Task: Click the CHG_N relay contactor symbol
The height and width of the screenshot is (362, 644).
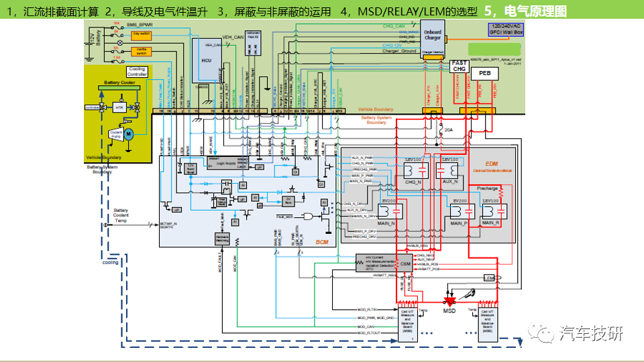Action: pos(413,172)
